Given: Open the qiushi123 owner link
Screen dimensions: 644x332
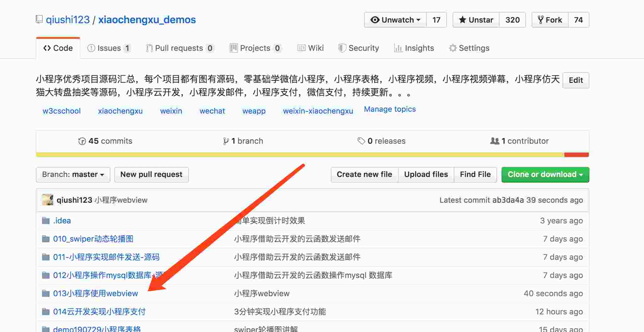Looking at the screenshot, I should (68, 20).
